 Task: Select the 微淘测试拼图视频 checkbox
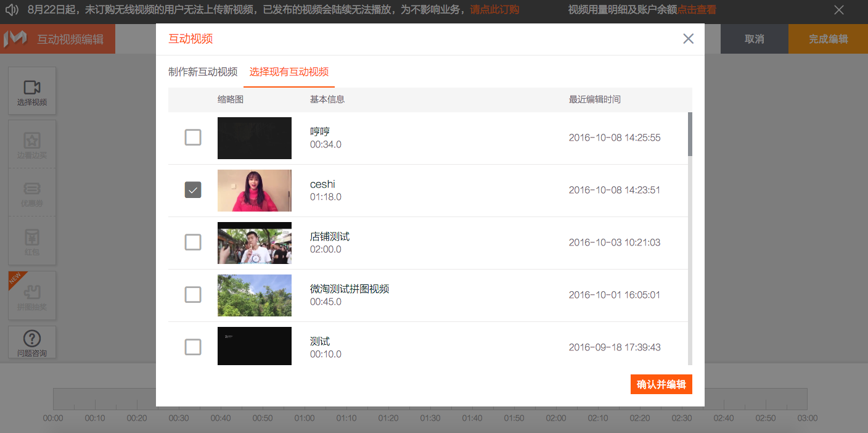tap(193, 295)
